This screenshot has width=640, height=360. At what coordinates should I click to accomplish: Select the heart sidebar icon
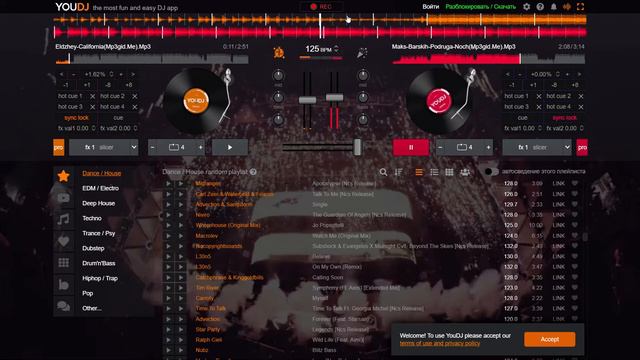(63, 241)
